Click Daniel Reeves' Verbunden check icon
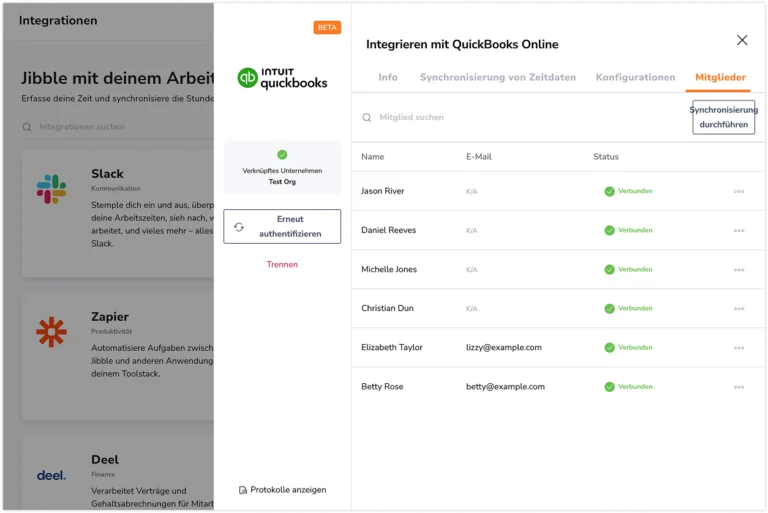Image resolution: width=768 pixels, height=513 pixels. tap(609, 230)
